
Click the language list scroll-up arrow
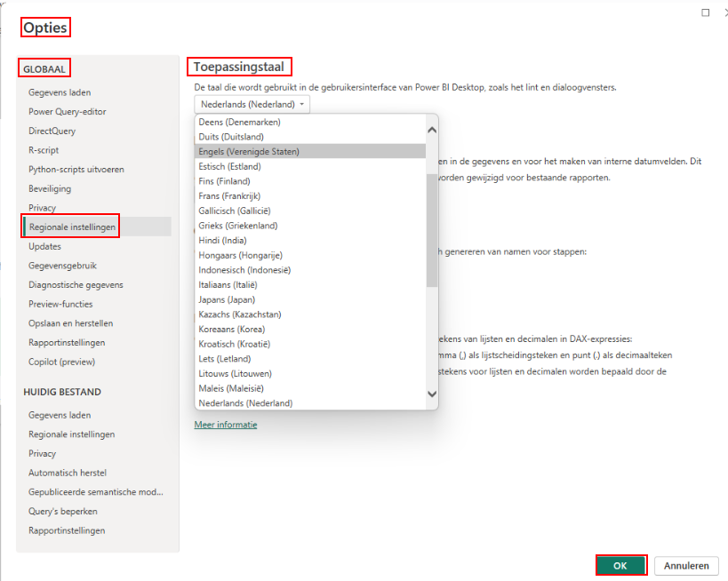tap(432, 130)
